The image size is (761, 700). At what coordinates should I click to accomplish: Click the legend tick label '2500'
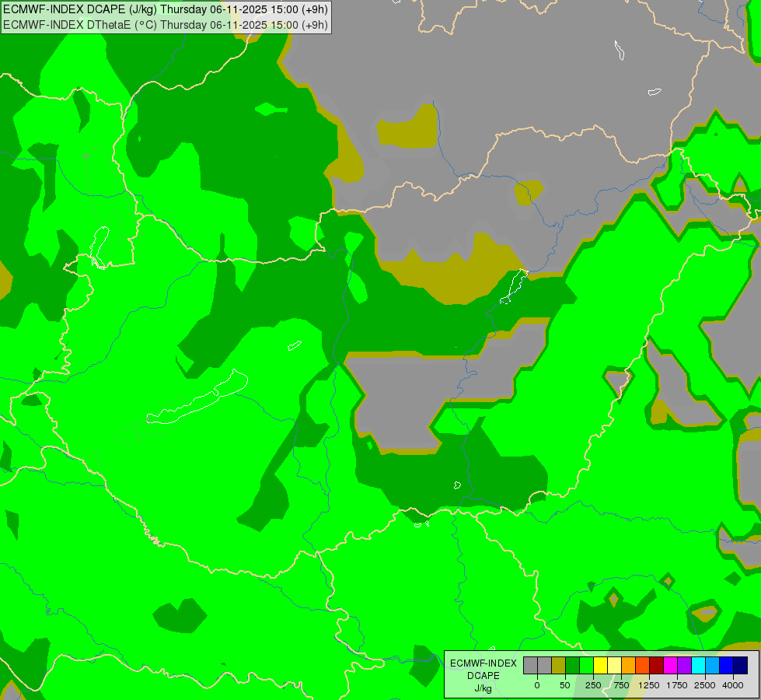point(705,685)
